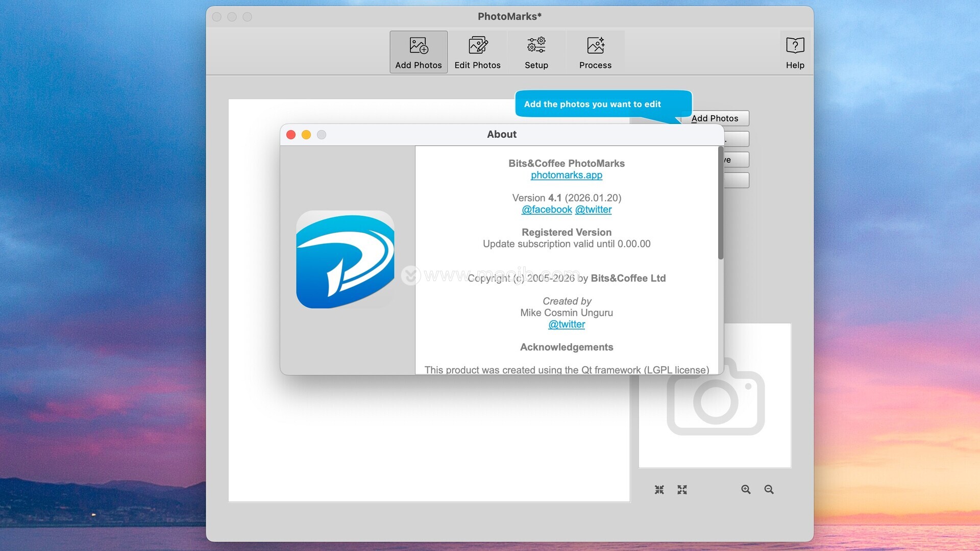Open the @facebook link
This screenshot has width=980, height=551.
coord(546,210)
